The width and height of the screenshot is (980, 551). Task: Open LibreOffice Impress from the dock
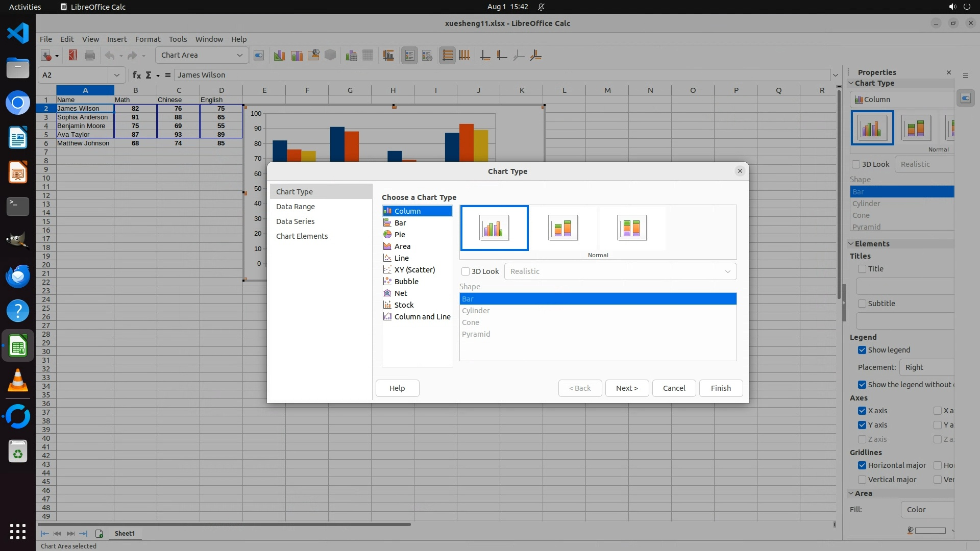point(18,172)
